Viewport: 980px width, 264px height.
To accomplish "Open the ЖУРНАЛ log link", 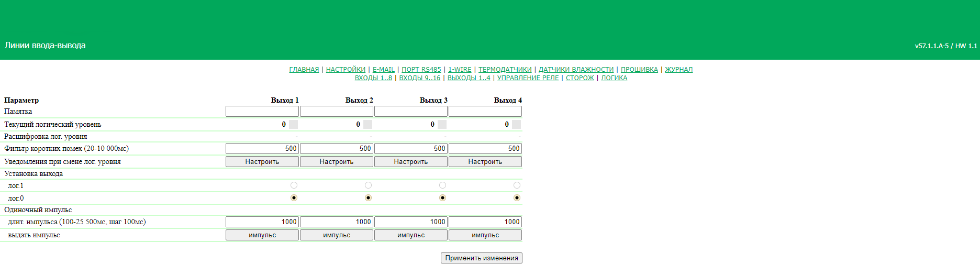I will 678,70.
